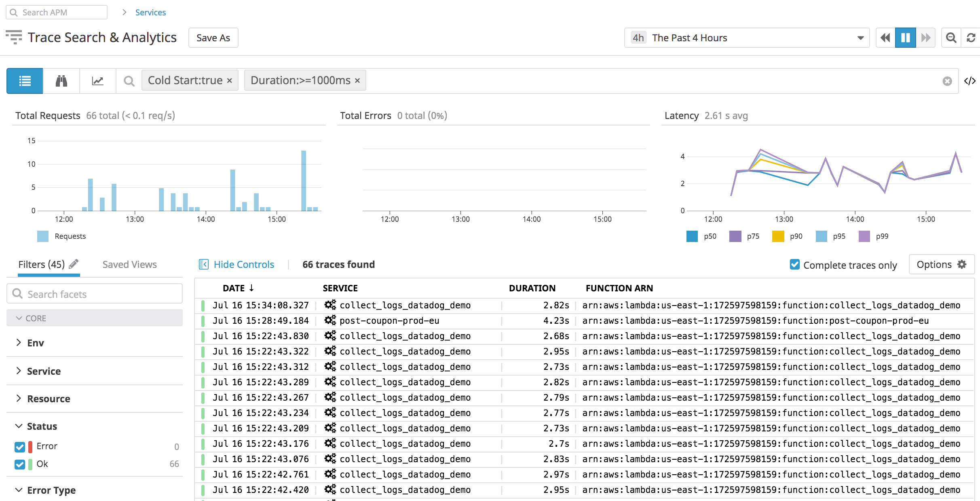The height and width of the screenshot is (501, 980).
Task: Disable Complete traces only
Action: point(795,265)
